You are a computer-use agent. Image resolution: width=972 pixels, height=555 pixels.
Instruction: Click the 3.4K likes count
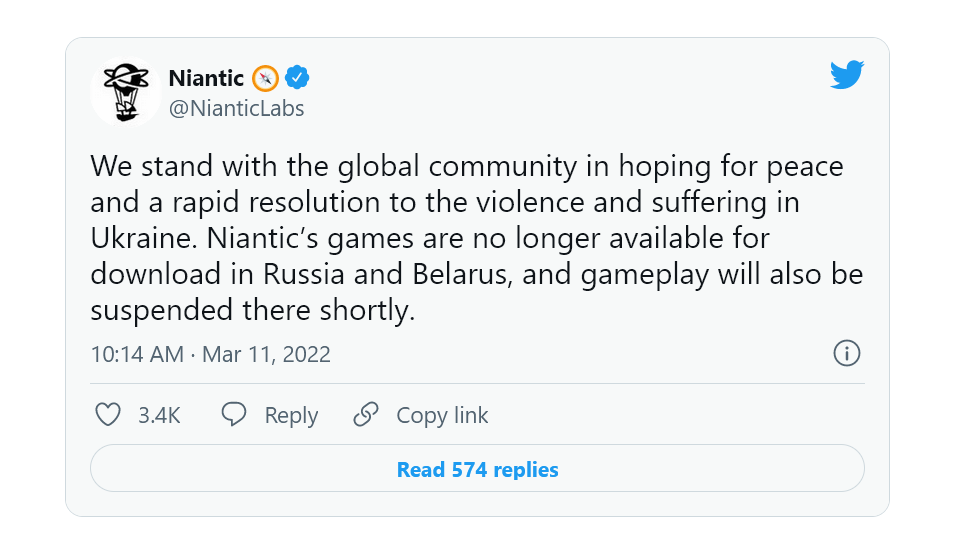coord(159,415)
